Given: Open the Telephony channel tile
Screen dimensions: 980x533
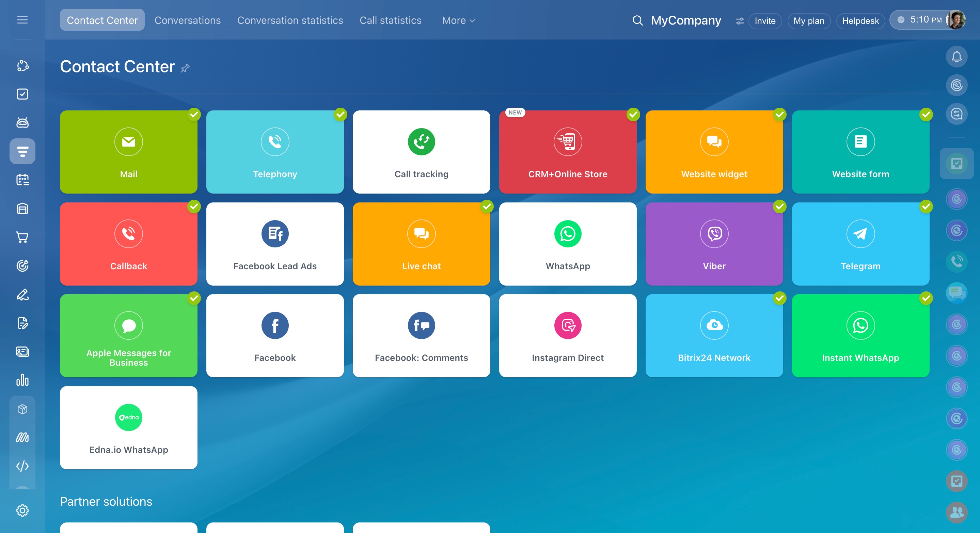Looking at the screenshot, I should [x=275, y=152].
